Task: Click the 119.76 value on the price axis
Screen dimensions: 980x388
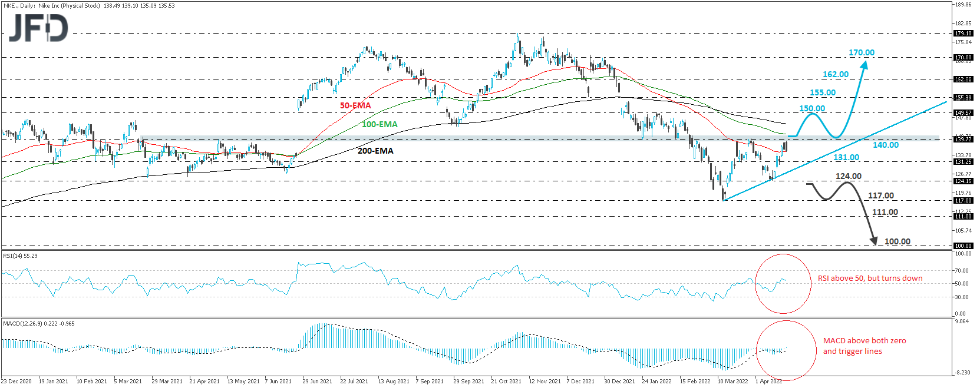Action: pos(963,193)
